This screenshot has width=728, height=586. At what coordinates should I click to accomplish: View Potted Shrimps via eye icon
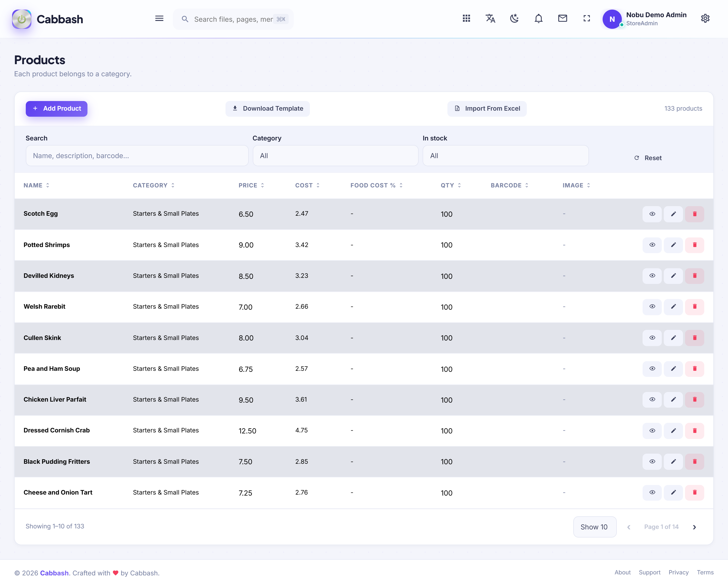(x=652, y=245)
